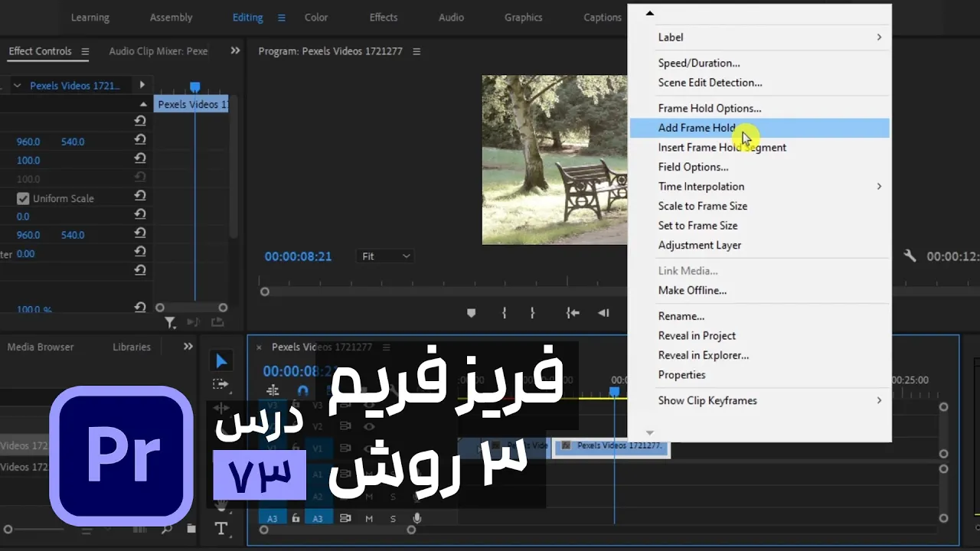This screenshot has height=551, width=980.
Task: Open the chevron dropdown beside Pexels Videos 1721
Action: 19,86
